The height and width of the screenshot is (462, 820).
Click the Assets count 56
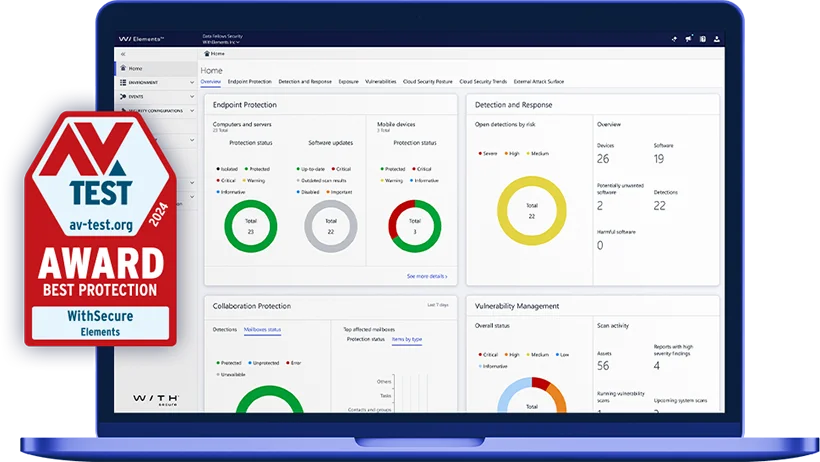pyautogui.click(x=603, y=366)
